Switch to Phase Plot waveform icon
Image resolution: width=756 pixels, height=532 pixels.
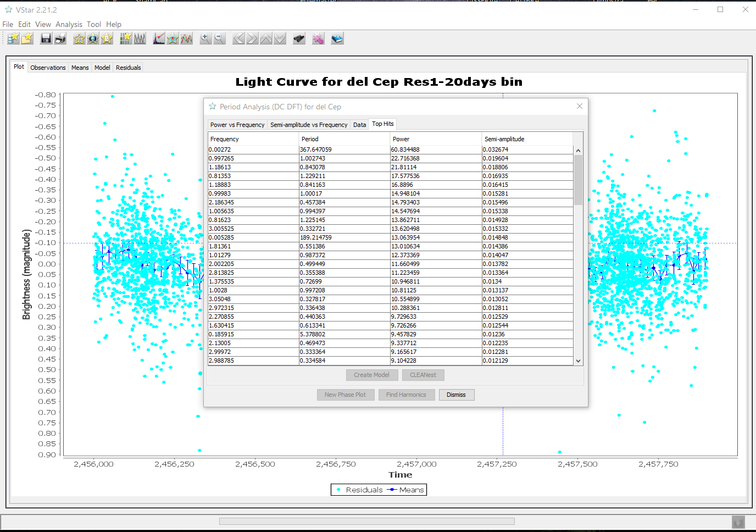point(140,38)
